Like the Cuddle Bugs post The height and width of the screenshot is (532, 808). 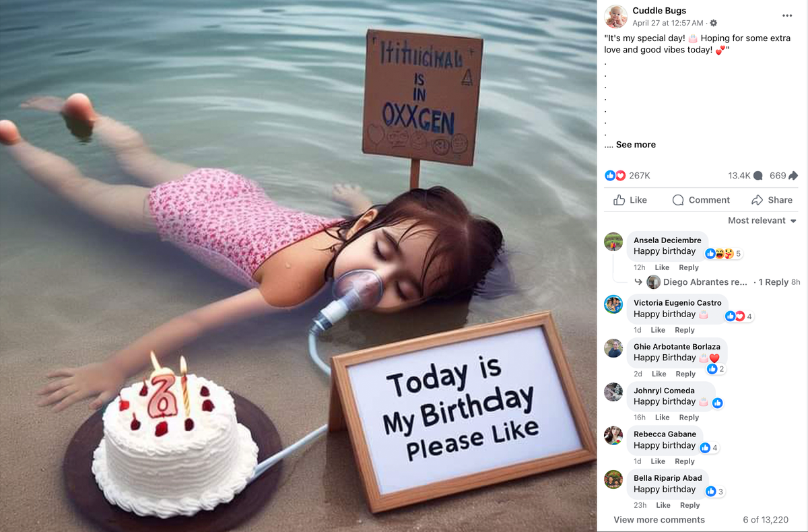[630, 200]
